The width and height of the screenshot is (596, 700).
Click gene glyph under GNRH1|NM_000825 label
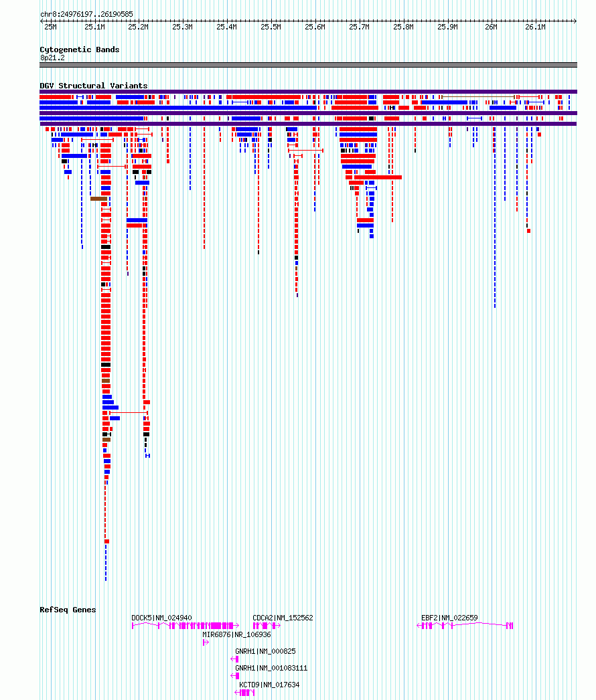tap(234, 659)
